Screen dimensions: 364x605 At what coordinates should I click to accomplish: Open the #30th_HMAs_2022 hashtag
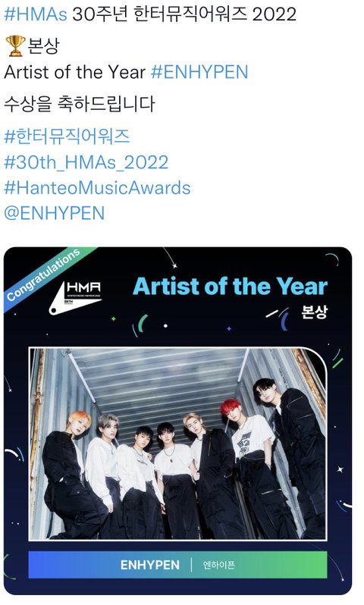pyautogui.click(x=86, y=162)
